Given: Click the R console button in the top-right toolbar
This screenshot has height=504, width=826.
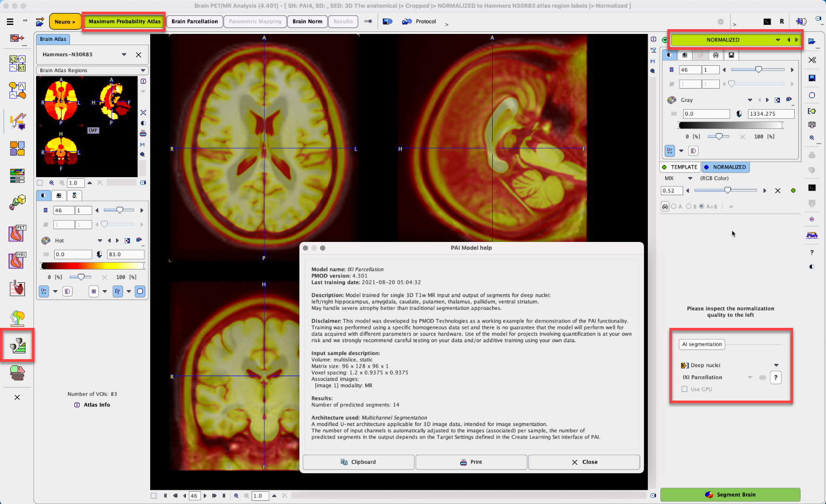Looking at the screenshot, I should [x=782, y=22].
